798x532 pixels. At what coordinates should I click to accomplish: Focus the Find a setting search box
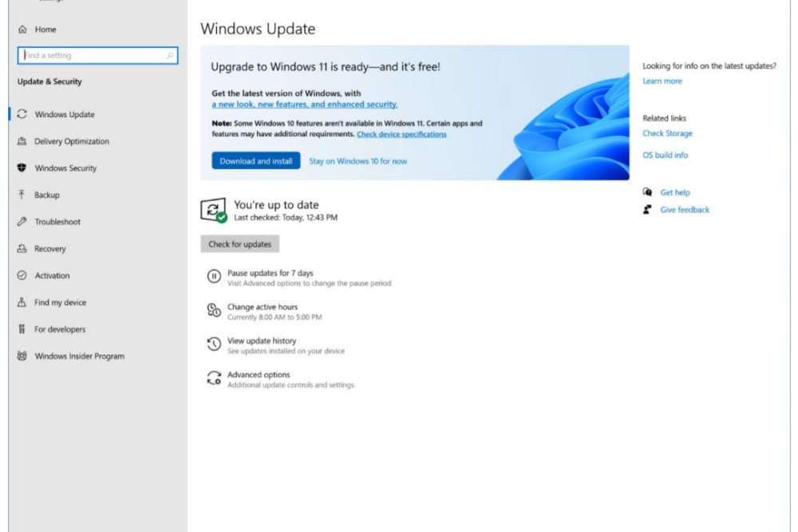click(x=97, y=56)
